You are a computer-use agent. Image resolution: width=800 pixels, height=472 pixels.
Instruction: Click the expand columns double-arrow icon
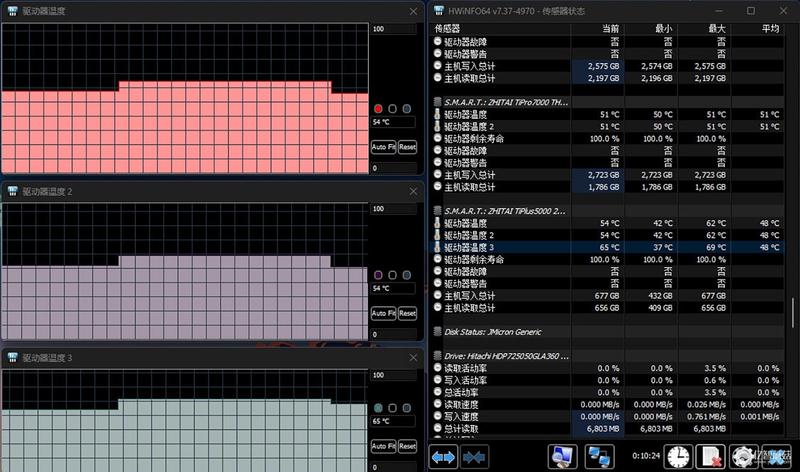443,457
